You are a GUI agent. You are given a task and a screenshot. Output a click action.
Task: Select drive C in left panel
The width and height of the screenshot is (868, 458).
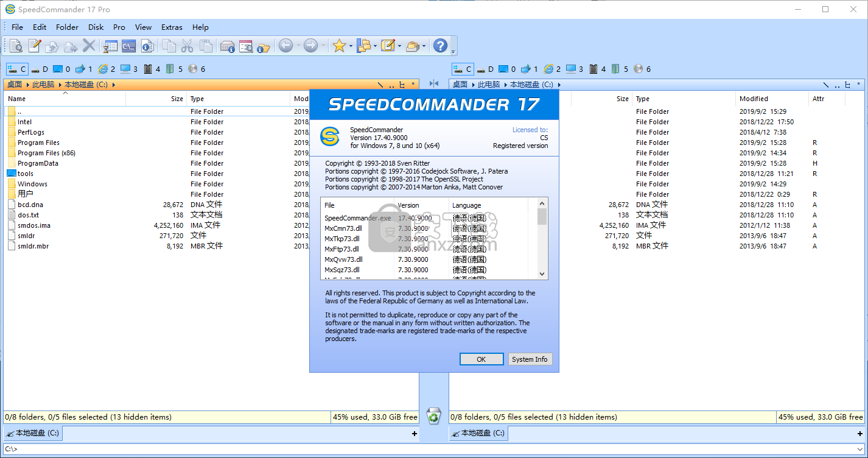coord(17,69)
